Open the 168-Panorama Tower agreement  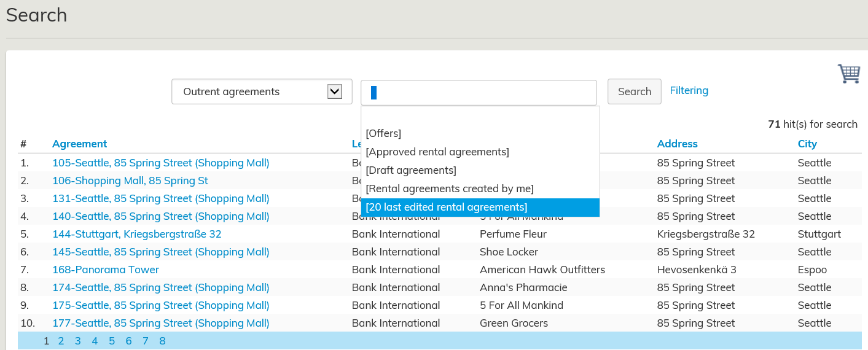click(105, 270)
